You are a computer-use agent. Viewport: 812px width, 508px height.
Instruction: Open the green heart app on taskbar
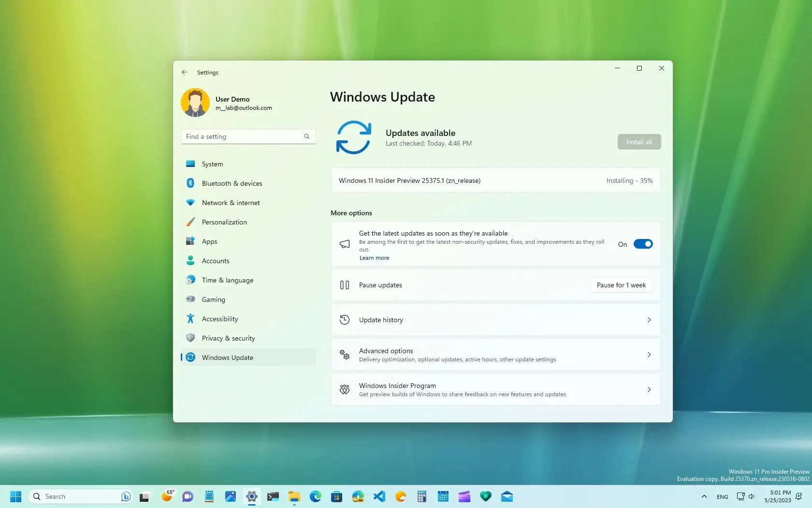pos(486,496)
